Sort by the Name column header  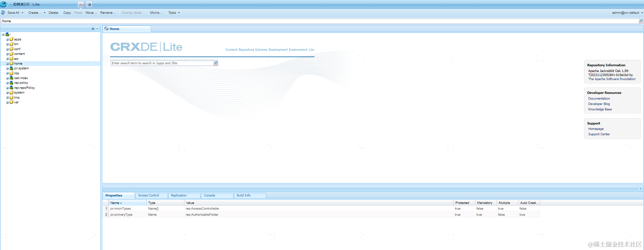tap(128, 203)
